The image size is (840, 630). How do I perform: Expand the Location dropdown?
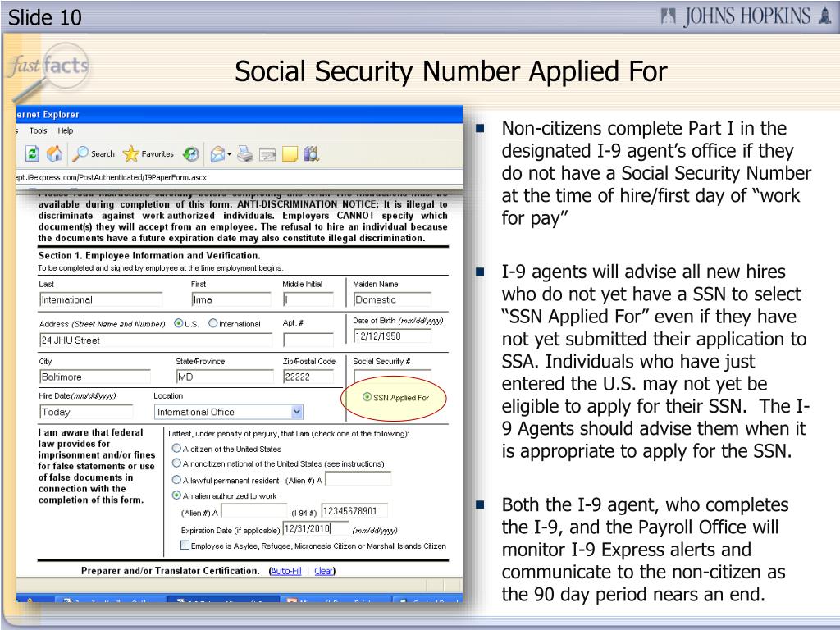click(296, 412)
